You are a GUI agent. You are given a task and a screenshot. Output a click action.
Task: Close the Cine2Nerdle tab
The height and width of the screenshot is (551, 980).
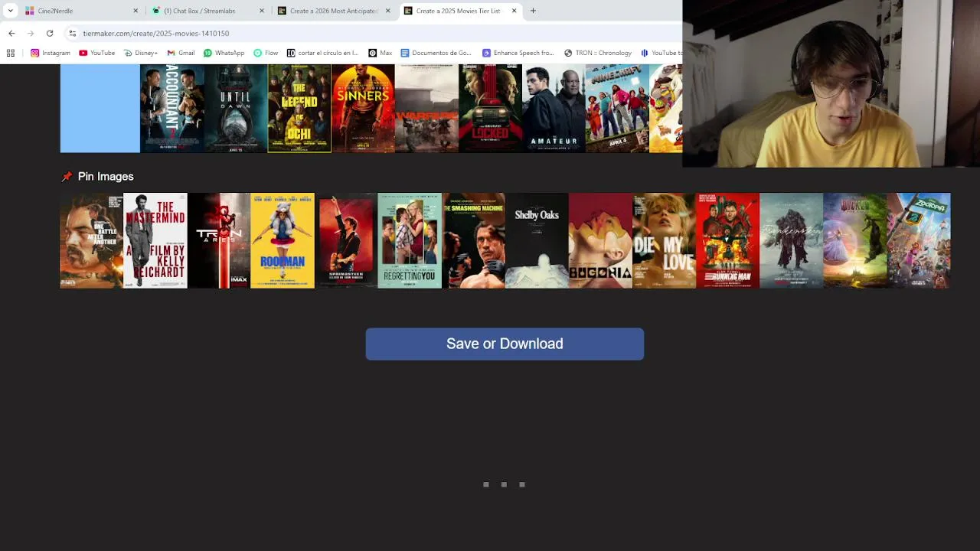(136, 11)
